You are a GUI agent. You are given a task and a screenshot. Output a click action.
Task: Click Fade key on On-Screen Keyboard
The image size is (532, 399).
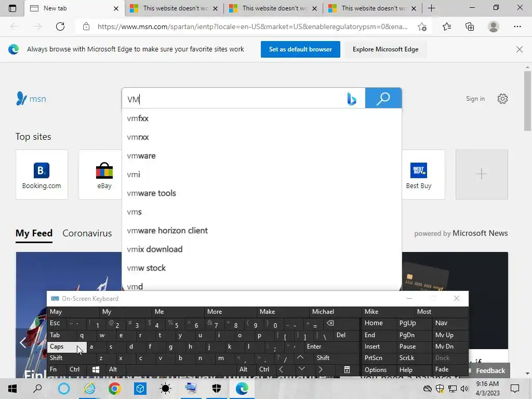click(x=449, y=369)
